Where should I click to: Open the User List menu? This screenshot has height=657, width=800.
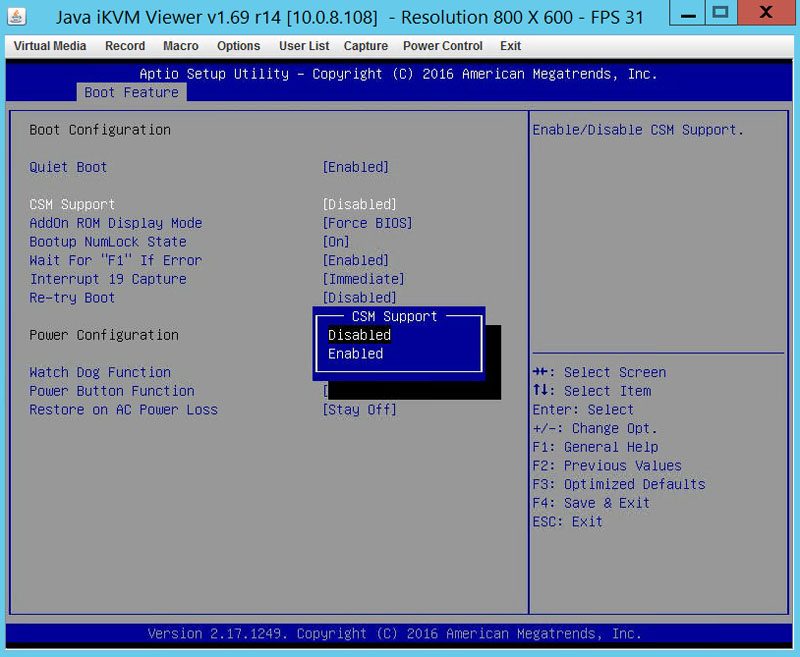click(x=304, y=46)
